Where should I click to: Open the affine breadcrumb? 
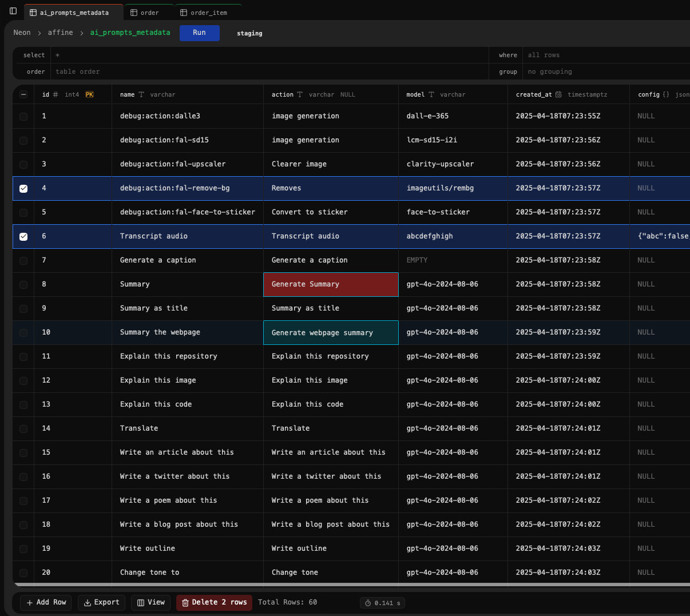pyautogui.click(x=61, y=33)
